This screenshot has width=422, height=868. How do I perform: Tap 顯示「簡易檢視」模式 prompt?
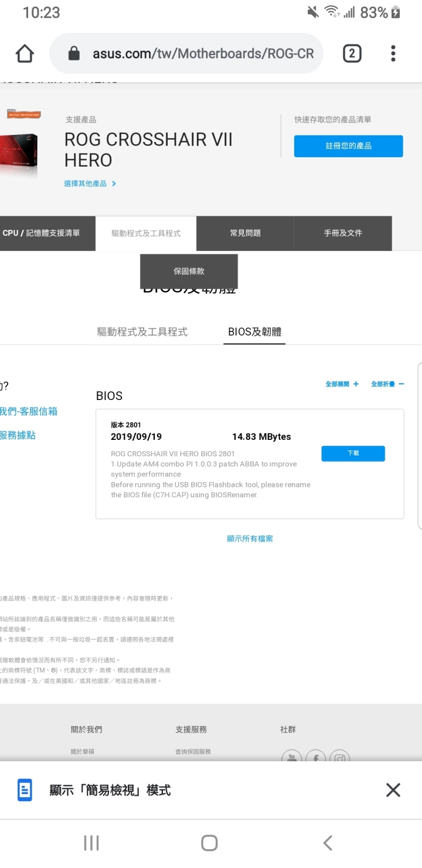pos(110,791)
